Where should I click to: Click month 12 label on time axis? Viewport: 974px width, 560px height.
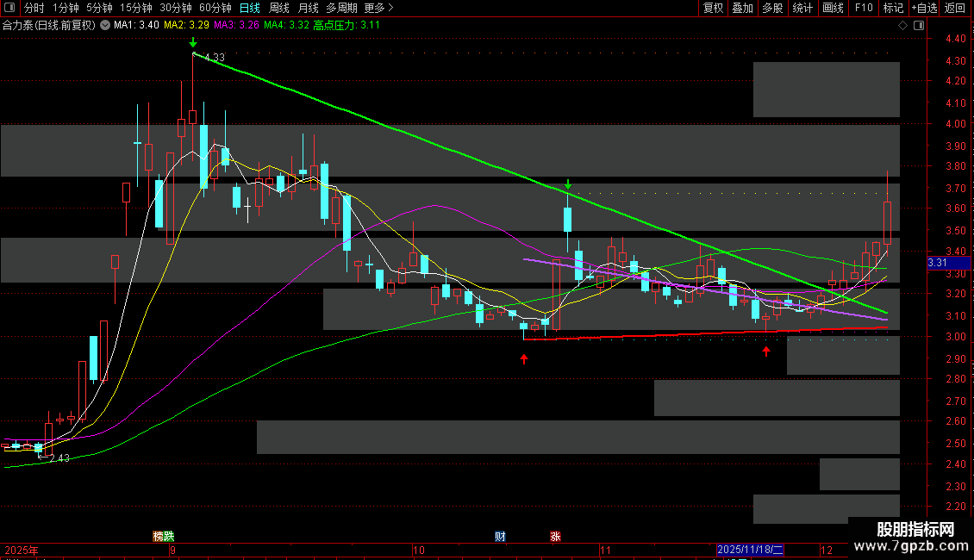pos(827,550)
